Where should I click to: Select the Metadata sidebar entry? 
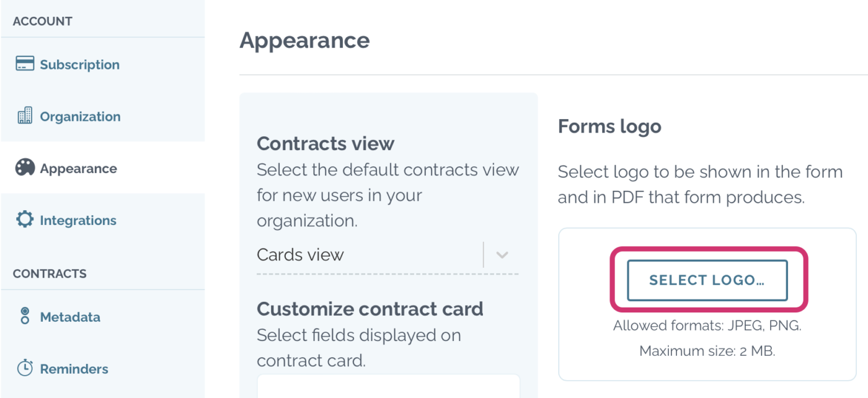[x=70, y=316]
